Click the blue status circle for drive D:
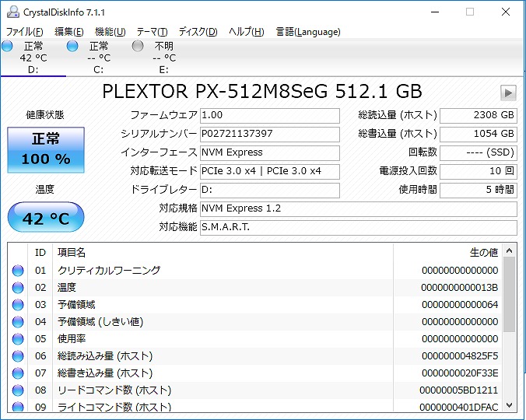This screenshot has width=526, height=420. [7, 46]
